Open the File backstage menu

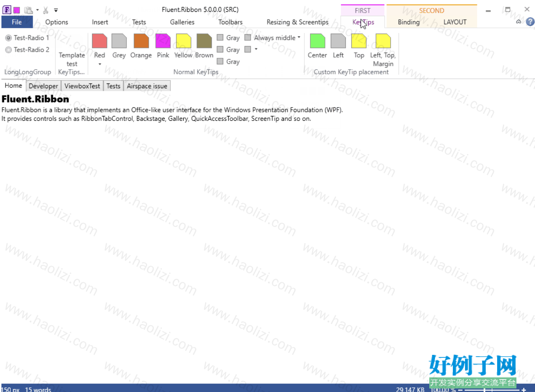coord(17,22)
